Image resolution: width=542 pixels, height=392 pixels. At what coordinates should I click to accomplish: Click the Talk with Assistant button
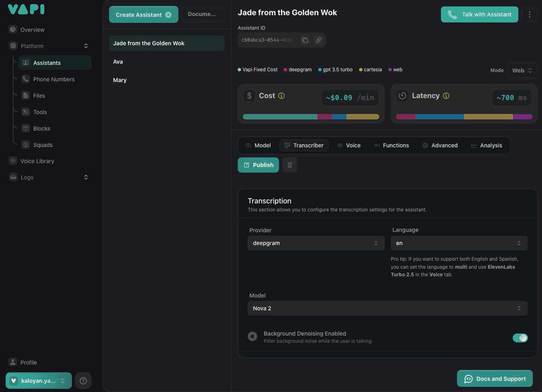(479, 14)
